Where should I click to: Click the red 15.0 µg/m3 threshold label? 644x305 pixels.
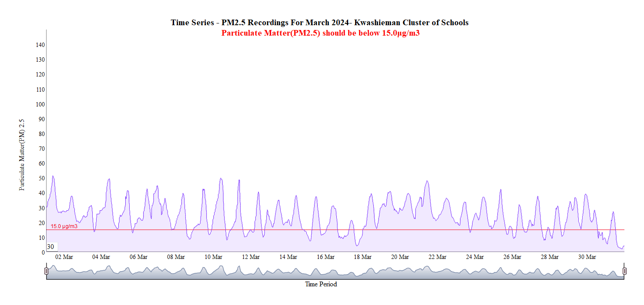coord(64,226)
